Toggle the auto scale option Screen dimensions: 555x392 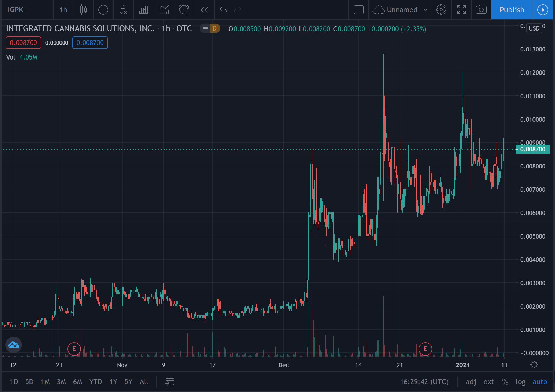pos(540,382)
